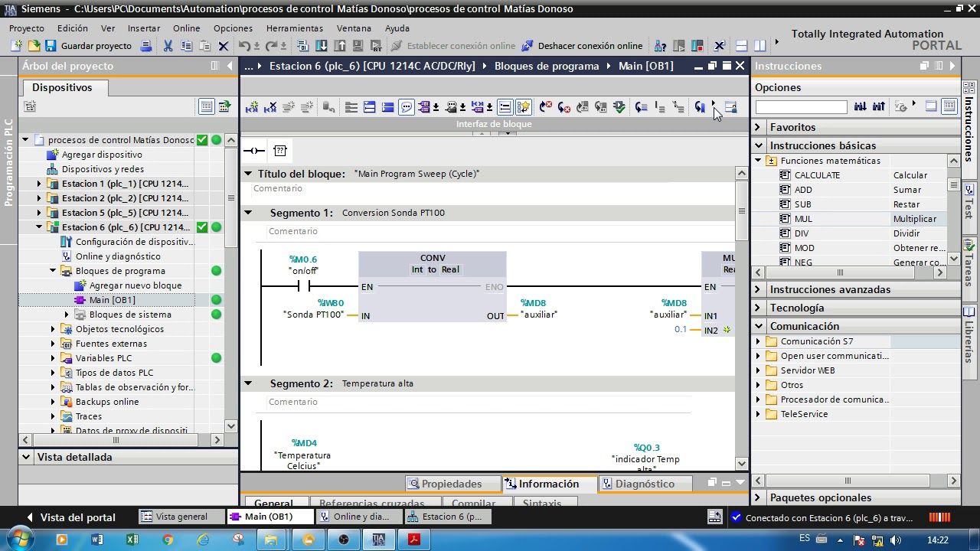Image resolution: width=980 pixels, height=551 pixels.
Task: Click the search down icon in Opciones
Action: tap(860, 106)
